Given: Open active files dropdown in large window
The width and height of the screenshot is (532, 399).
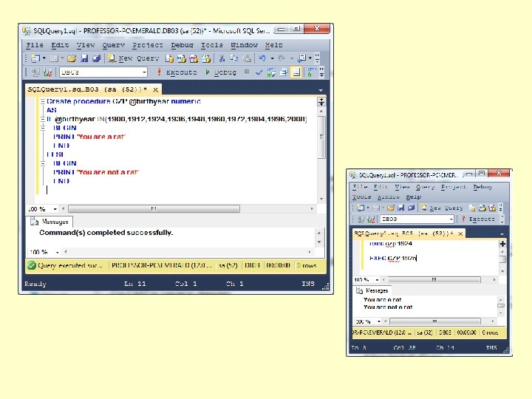Looking at the screenshot, I should [321, 90].
